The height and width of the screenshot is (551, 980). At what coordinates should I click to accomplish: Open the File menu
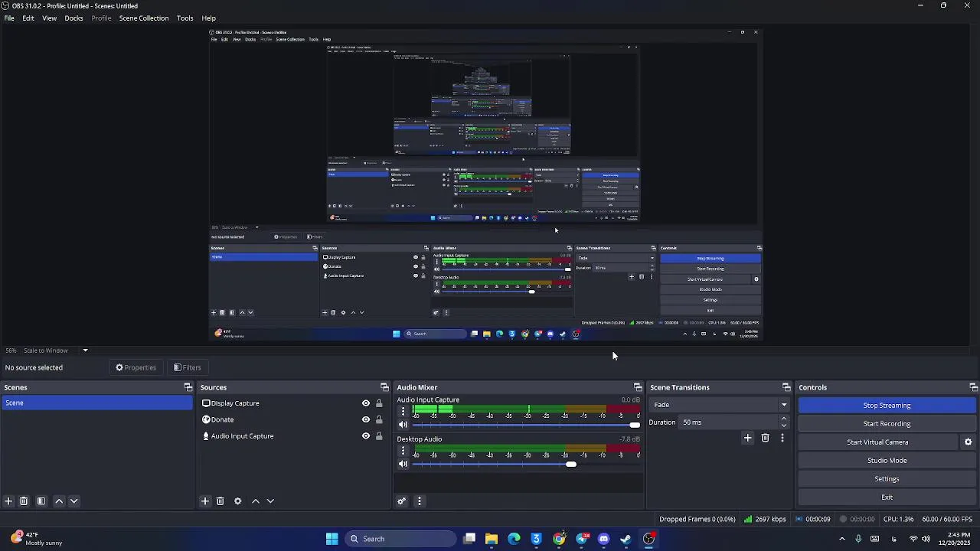(x=9, y=18)
